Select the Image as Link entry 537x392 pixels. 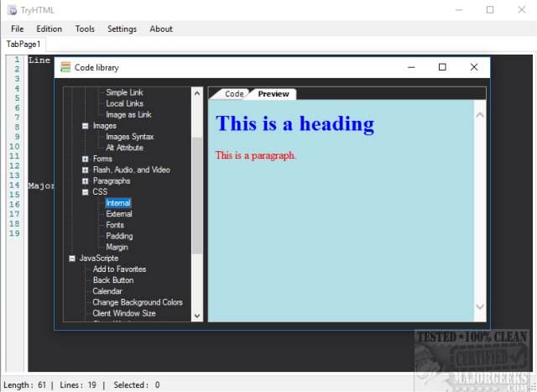128,114
